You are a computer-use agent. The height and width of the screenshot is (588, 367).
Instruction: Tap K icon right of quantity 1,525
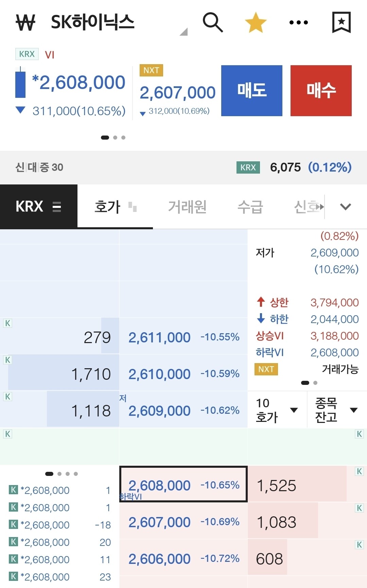359,471
